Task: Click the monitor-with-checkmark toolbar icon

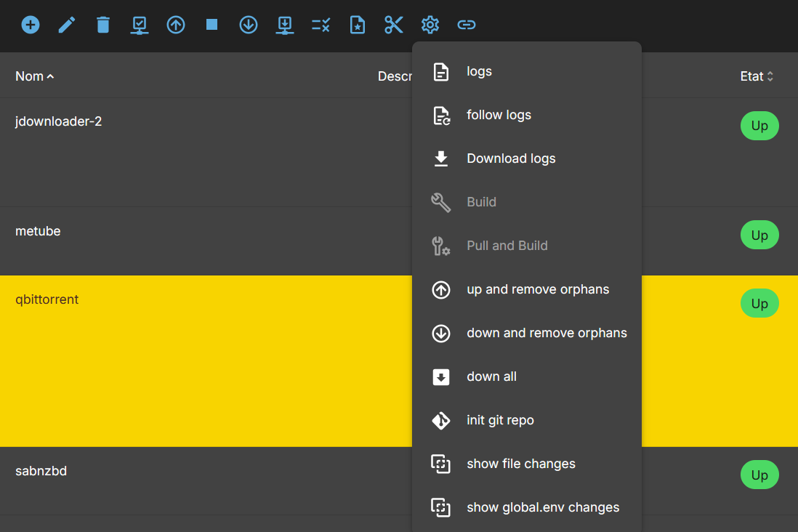Action: point(140,25)
